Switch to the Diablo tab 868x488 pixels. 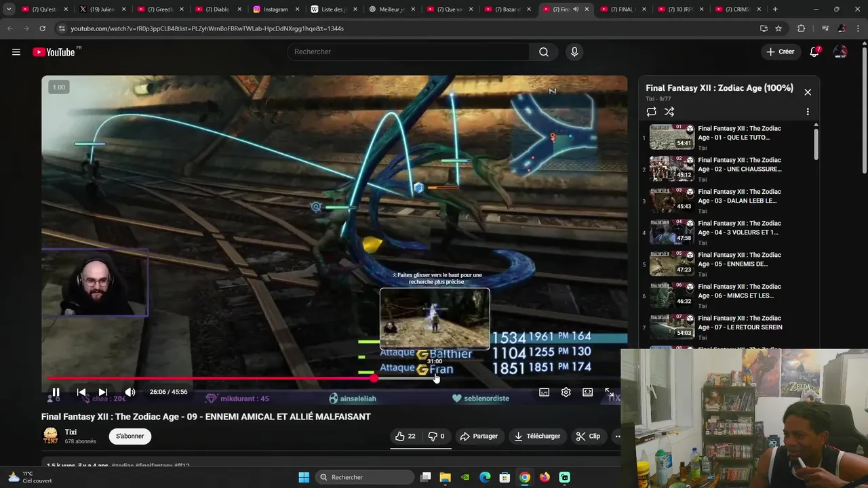218,9
